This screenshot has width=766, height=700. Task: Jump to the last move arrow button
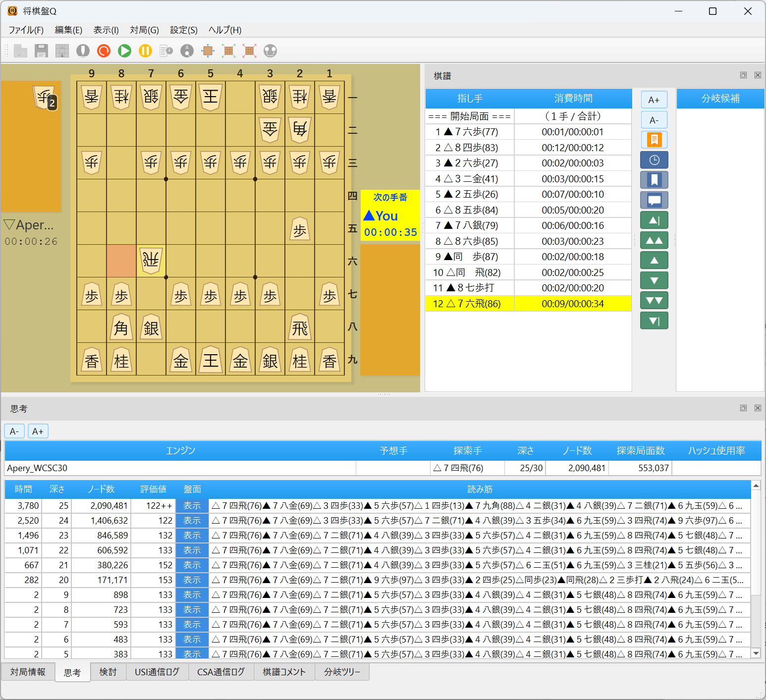(654, 320)
